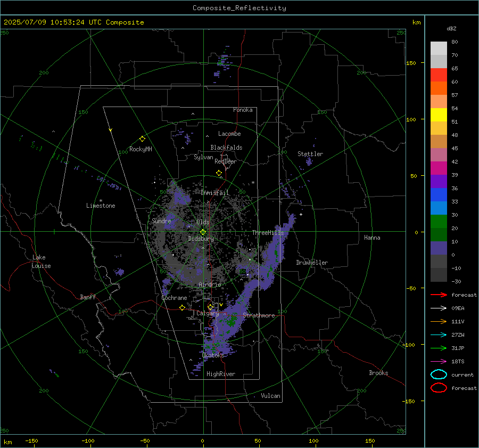Click the Sundre label

[161, 221]
